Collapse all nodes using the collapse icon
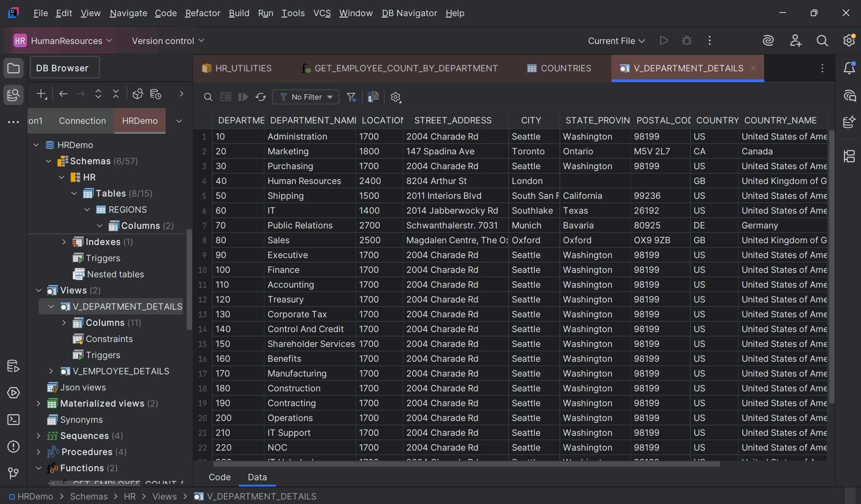Viewport: 861px width, 504px height. click(x=115, y=94)
